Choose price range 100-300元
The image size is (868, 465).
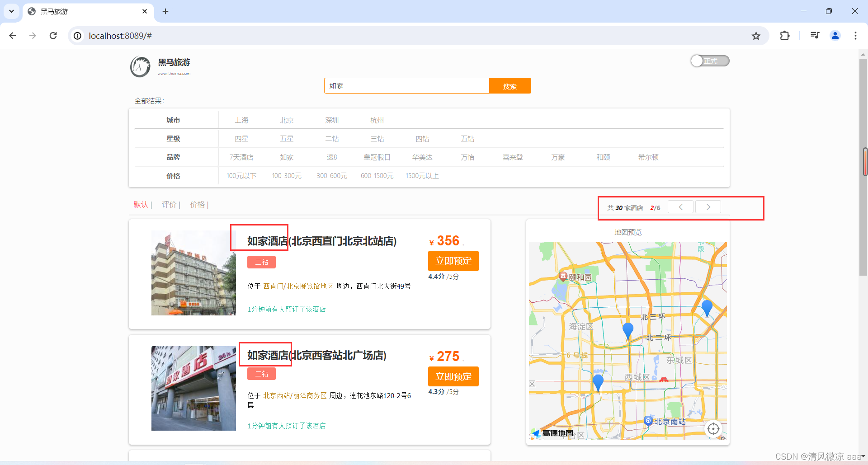pos(287,176)
